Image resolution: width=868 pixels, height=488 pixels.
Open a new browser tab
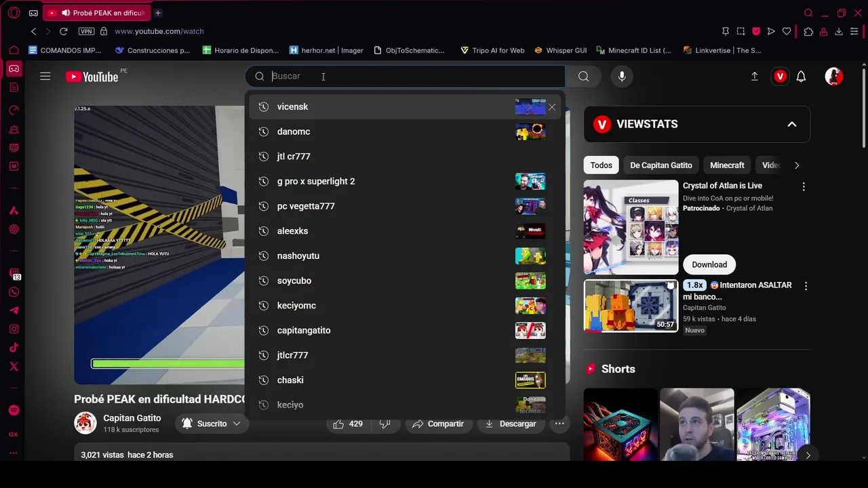[x=157, y=13]
